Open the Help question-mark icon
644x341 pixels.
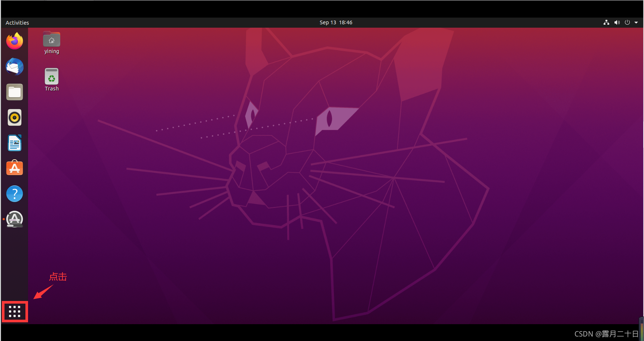15,194
